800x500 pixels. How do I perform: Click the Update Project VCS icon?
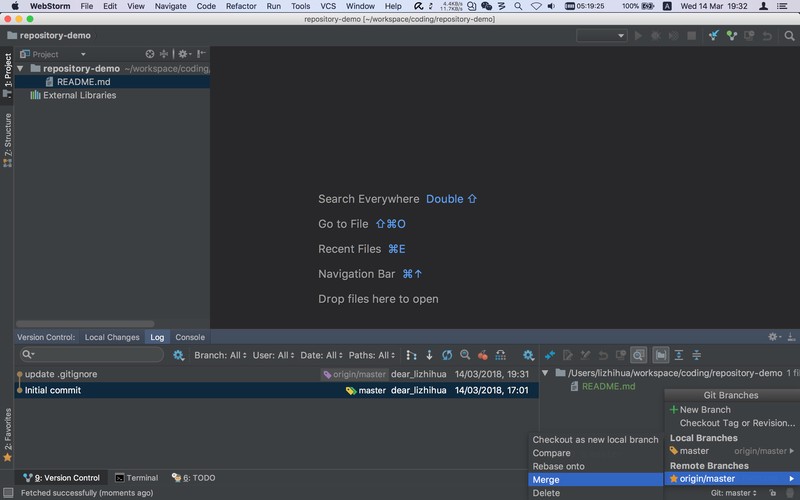pyautogui.click(x=713, y=35)
